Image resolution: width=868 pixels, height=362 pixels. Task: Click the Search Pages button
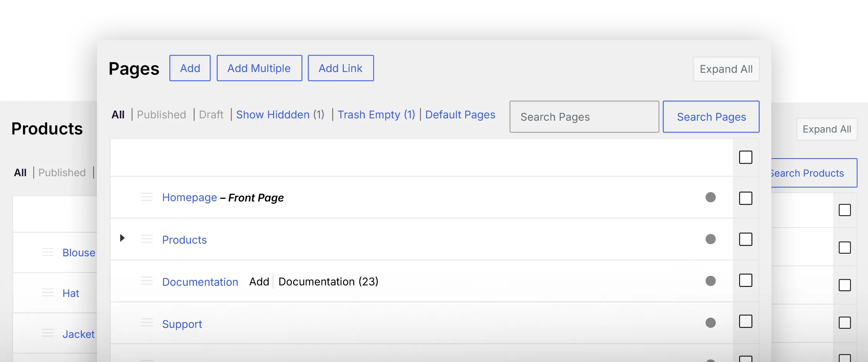[x=711, y=116]
